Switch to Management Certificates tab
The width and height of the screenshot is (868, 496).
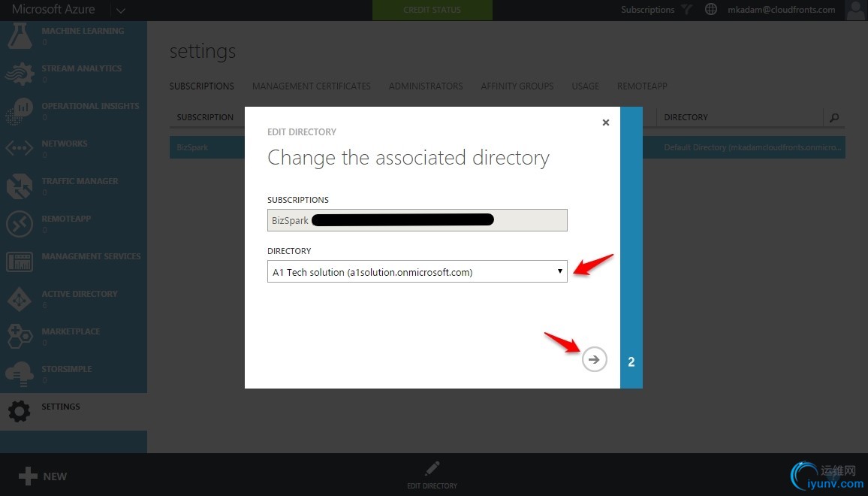(311, 86)
